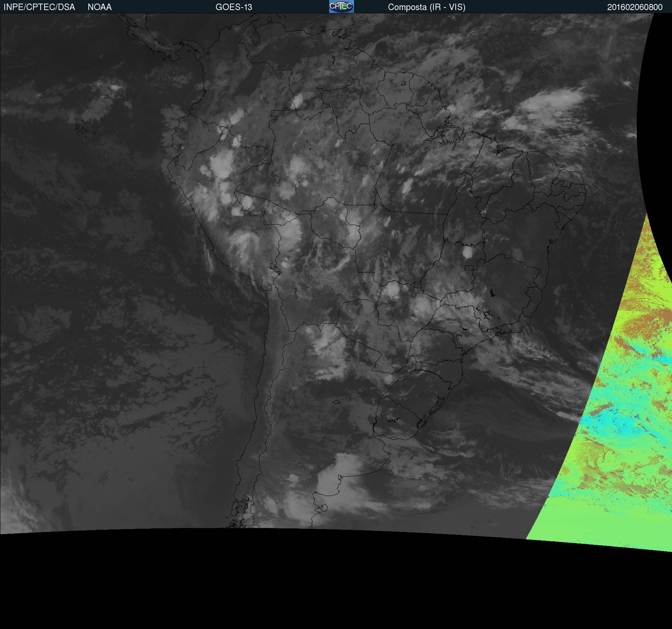The width and height of the screenshot is (672, 629).
Task: Click the Composta (IR - VIS) title
Action: 427,7
